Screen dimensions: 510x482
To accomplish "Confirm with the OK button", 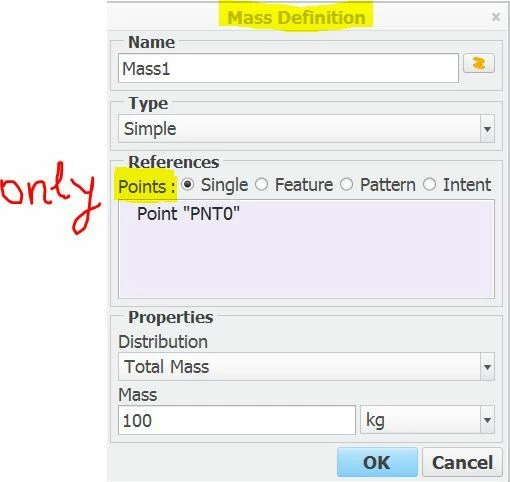I will pos(377,462).
